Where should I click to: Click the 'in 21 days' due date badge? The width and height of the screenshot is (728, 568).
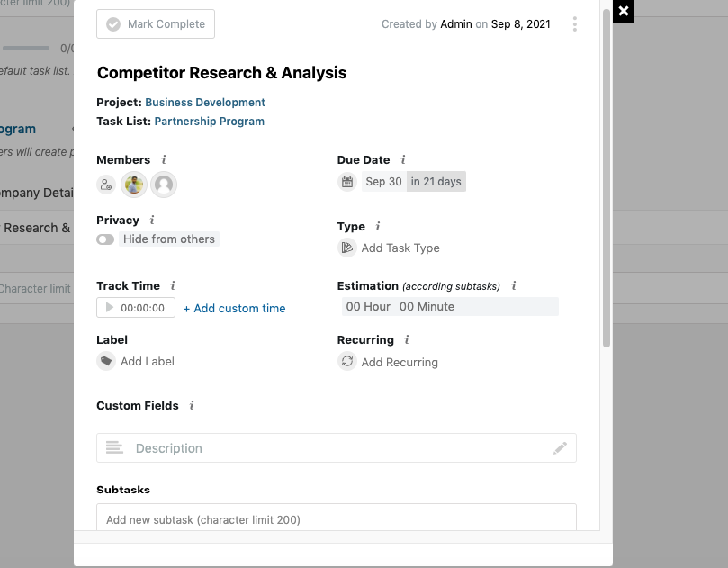pyautogui.click(x=436, y=181)
